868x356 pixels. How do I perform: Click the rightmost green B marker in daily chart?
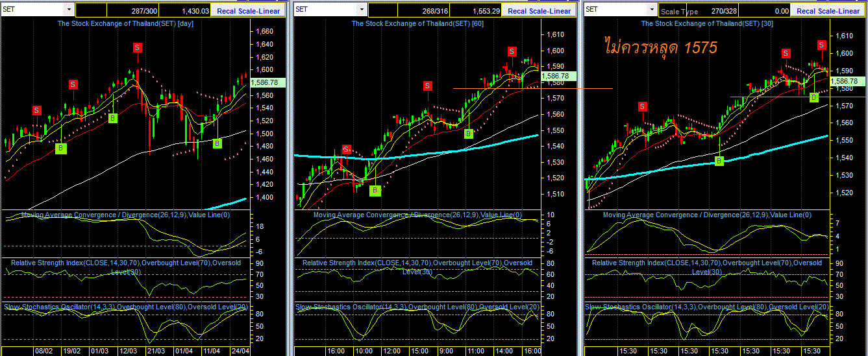click(217, 143)
